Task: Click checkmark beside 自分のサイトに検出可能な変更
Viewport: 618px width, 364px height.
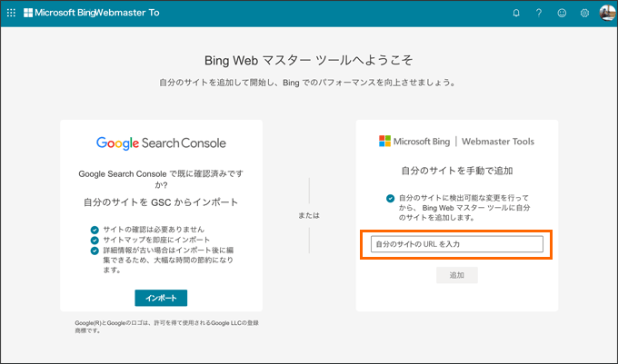Action: (x=390, y=197)
